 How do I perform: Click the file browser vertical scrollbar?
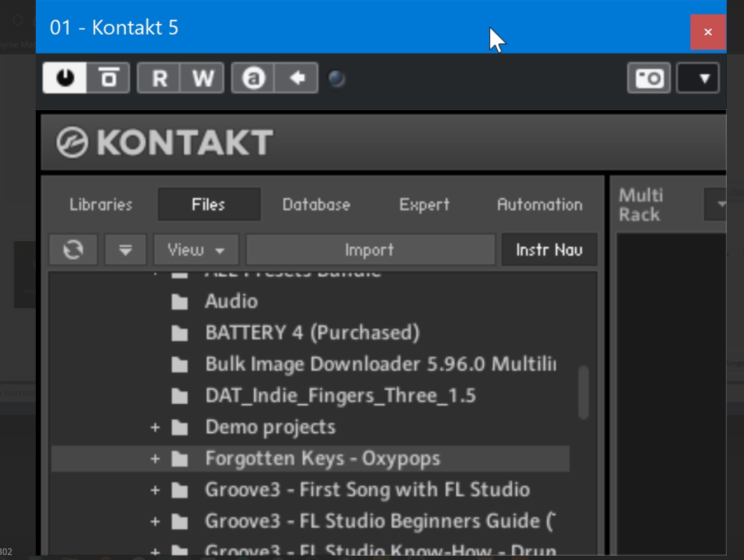click(x=583, y=392)
